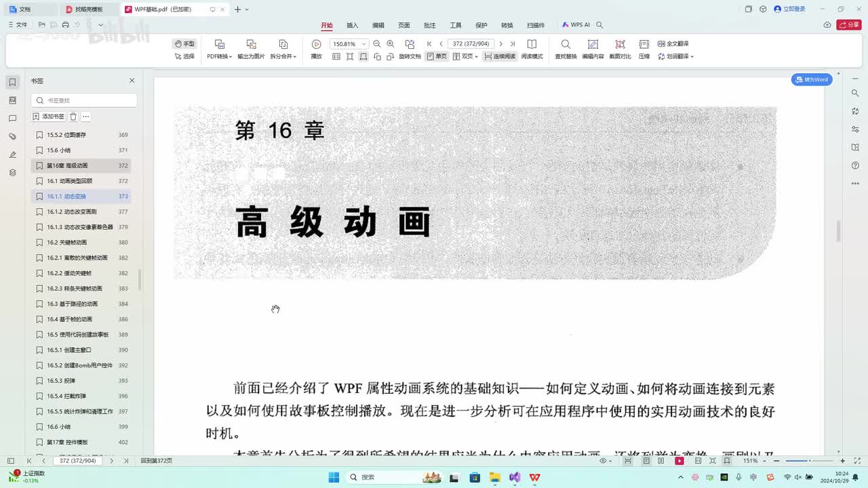868x488 pixels.
Task: Click the red 分享 share button
Action: (849, 24)
